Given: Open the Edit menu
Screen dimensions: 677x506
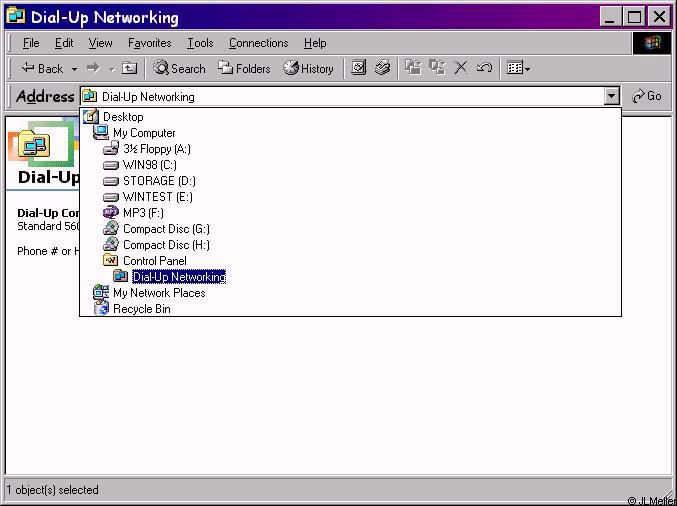Looking at the screenshot, I should click(64, 43).
